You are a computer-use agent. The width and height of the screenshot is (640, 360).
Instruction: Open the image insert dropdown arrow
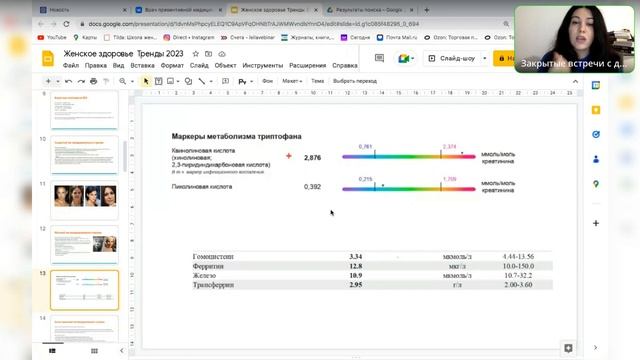click(x=178, y=81)
